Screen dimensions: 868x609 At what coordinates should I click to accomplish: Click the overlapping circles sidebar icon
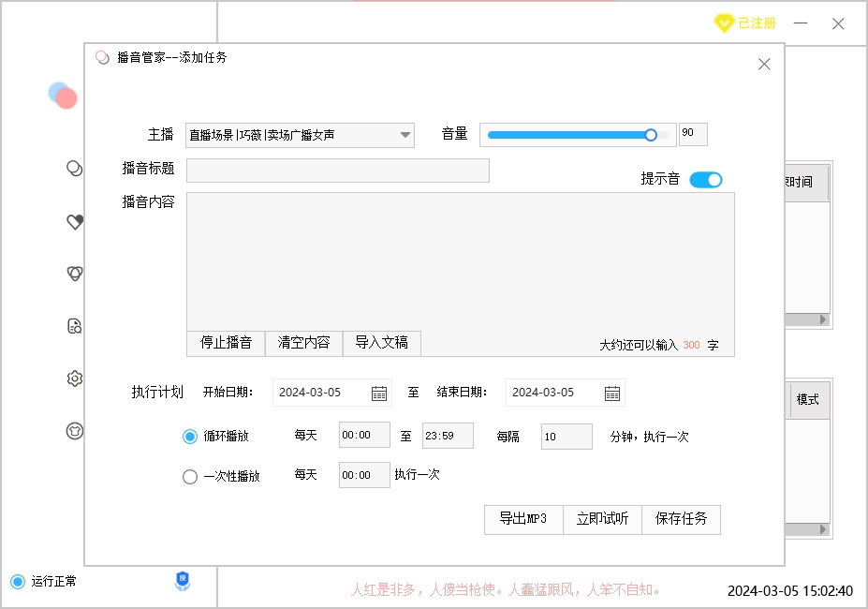click(x=74, y=169)
